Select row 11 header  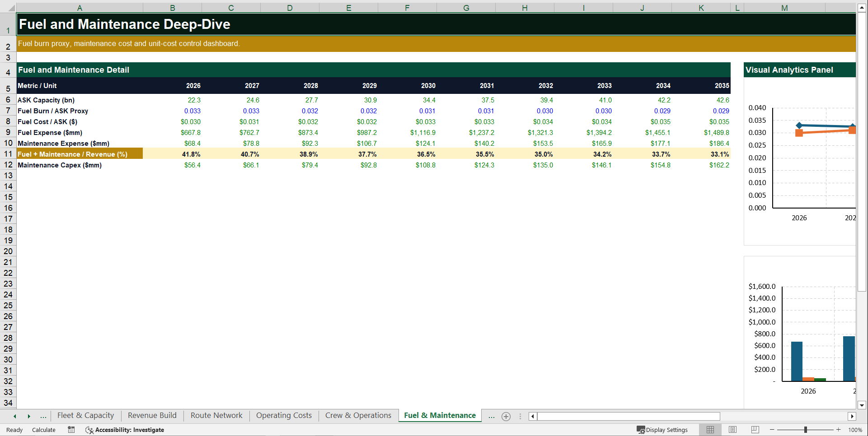click(x=8, y=154)
